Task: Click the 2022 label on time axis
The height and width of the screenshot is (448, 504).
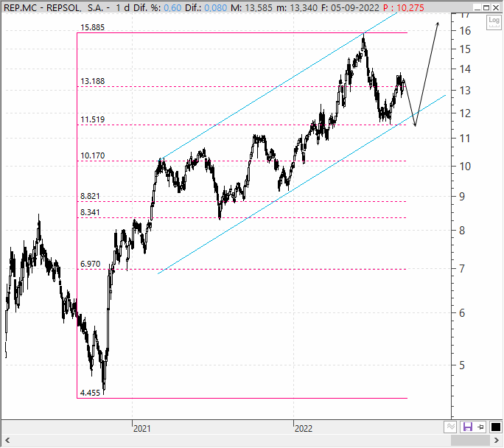Action: coord(303,428)
